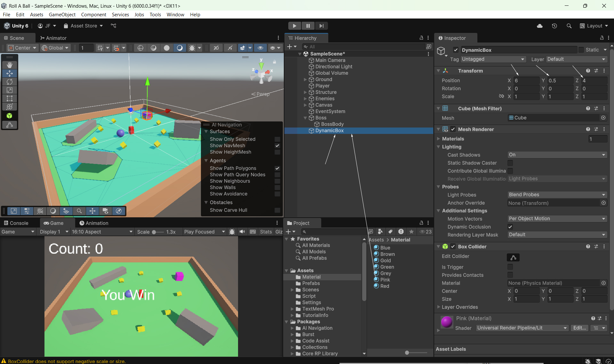Screen dimensions: 614x364
Task: Expand the Ground object in Hierarchy
Action: pos(305,80)
